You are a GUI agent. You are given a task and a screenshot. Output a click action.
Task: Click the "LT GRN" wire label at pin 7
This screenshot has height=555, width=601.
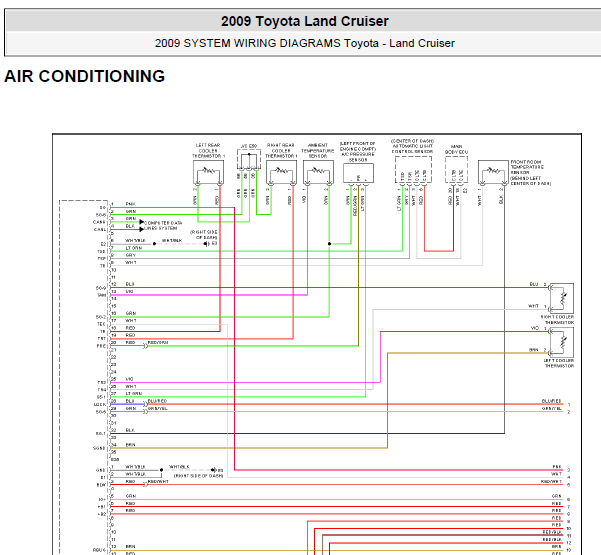coord(134,248)
